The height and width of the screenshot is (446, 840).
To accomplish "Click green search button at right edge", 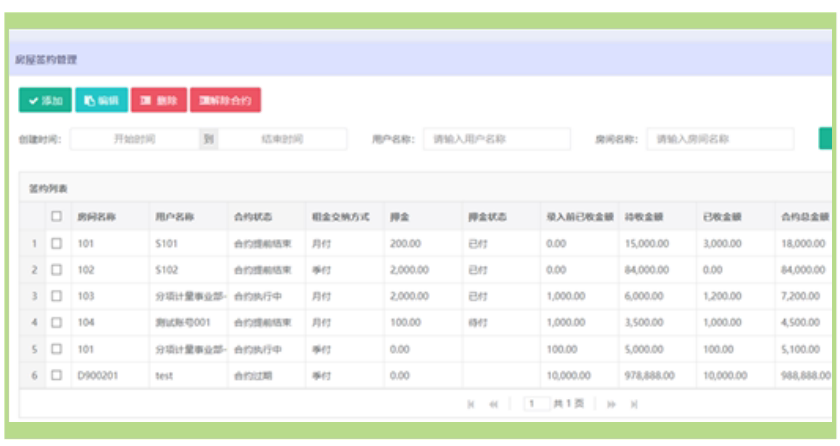I will click(x=825, y=139).
